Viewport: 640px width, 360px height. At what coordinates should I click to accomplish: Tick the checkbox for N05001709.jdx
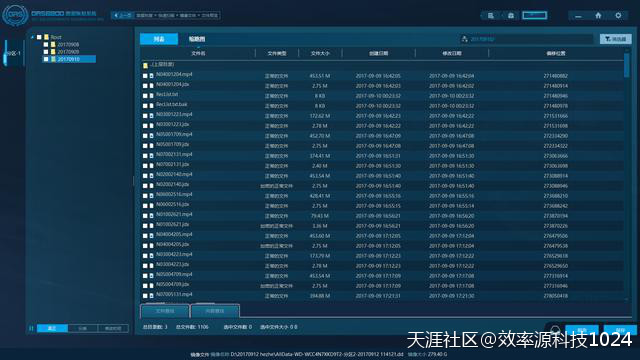tap(145, 146)
